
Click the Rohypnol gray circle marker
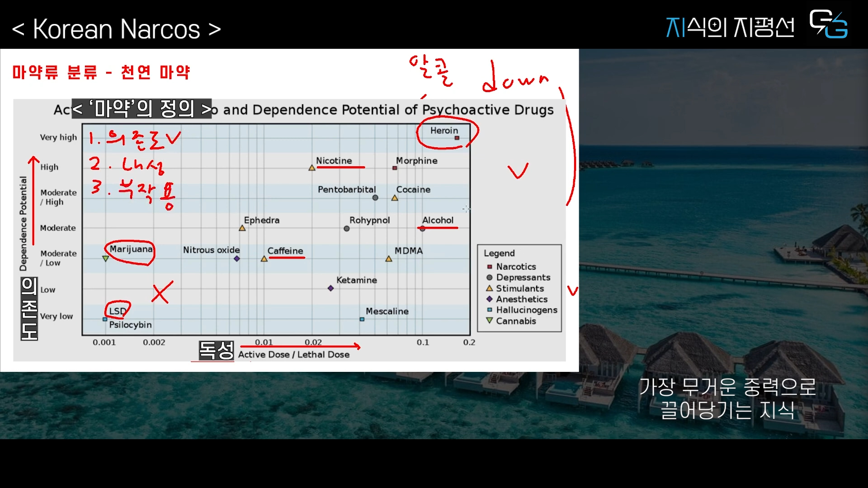(x=347, y=229)
